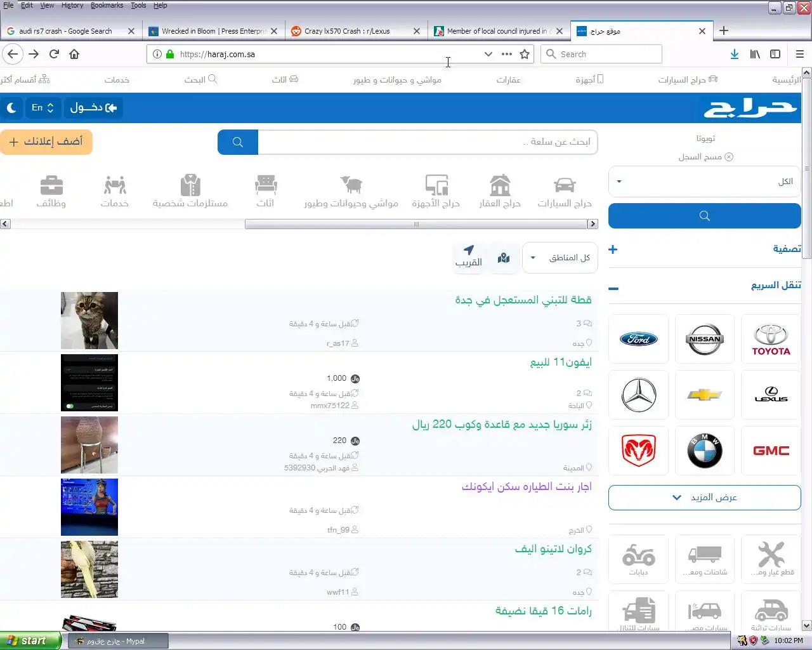Bookmark this page with the star
The image size is (812, 650).
click(x=525, y=54)
